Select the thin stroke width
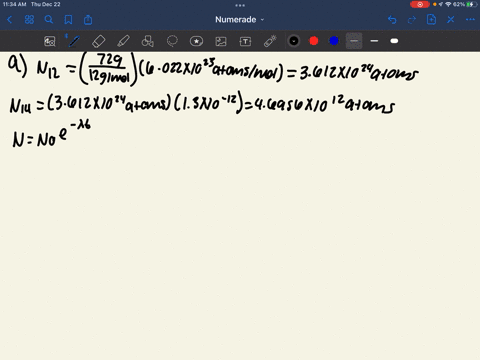Screen dimensions: 480x360 (x=354, y=41)
